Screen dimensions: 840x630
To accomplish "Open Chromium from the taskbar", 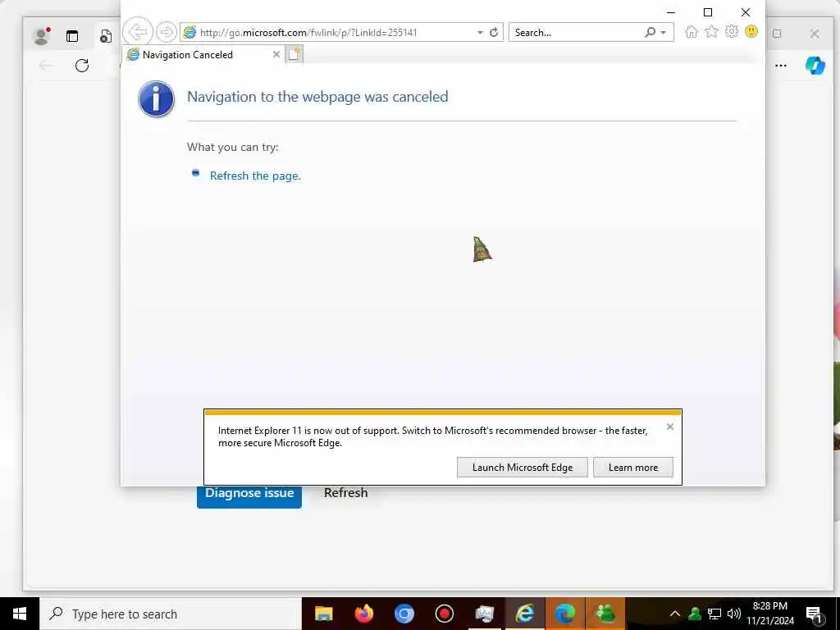I will [x=404, y=614].
